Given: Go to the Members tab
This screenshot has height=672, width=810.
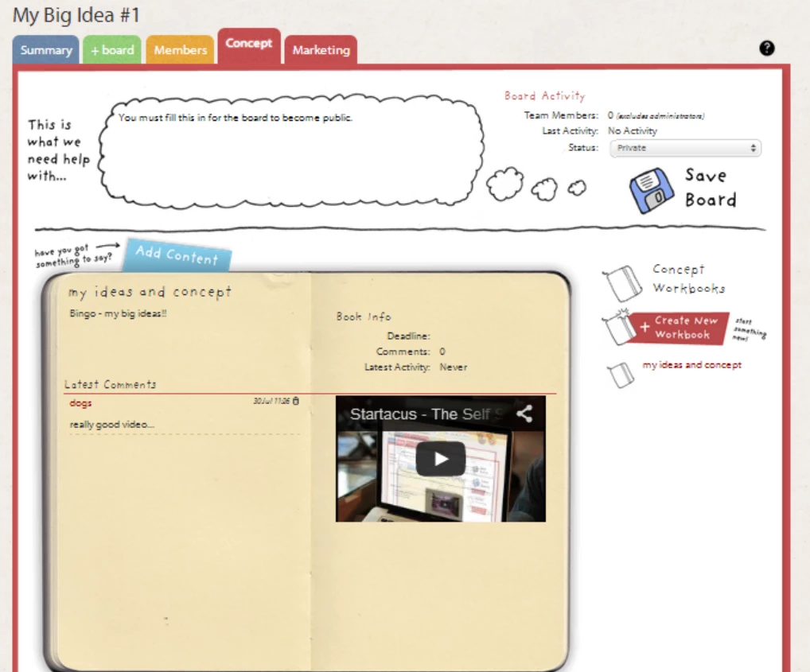Looking at the screenshot, I should coord(180,50).
